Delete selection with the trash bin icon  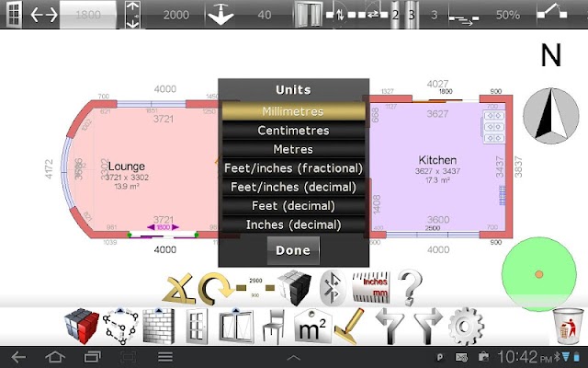pos(569,326)
